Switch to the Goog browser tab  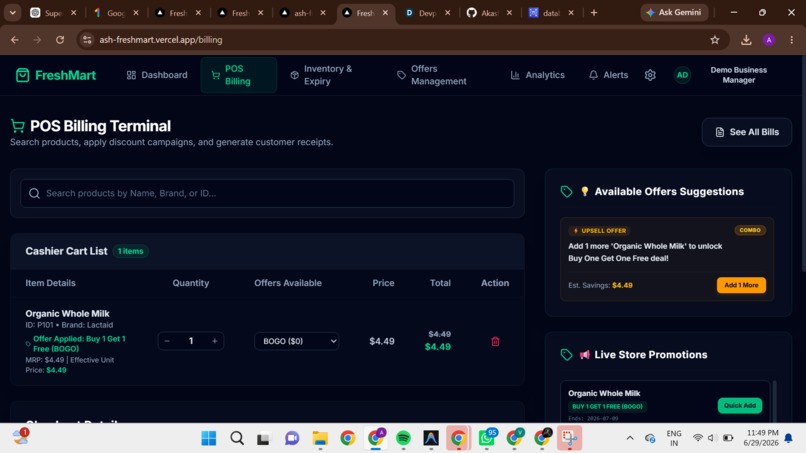(116, 13)
